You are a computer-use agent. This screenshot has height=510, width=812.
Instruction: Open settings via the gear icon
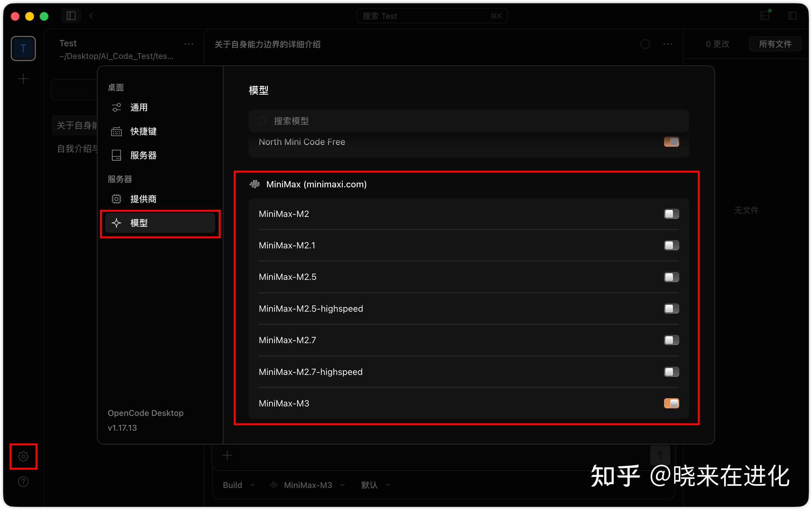[x=23, y=456]
